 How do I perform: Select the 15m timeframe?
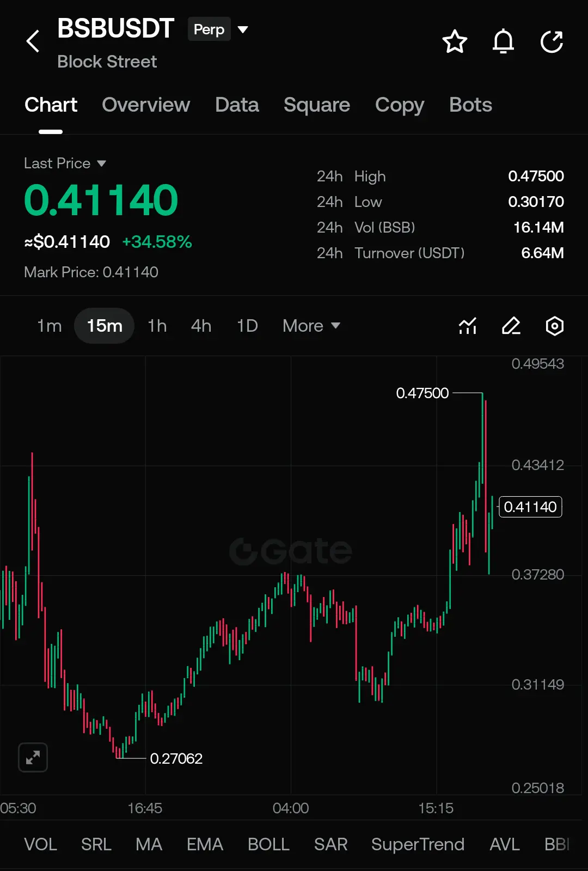pyautogui.click(x=105, y=326)
